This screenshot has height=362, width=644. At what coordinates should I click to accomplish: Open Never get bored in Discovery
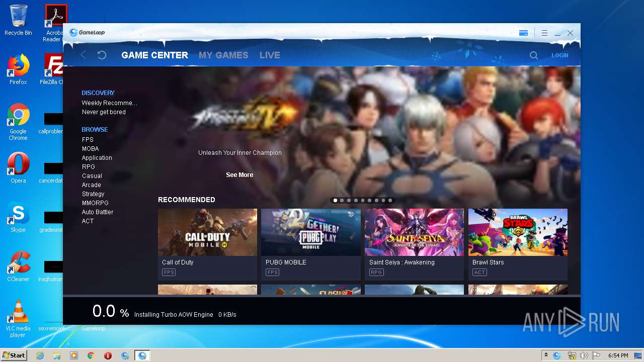tap(104, 112)
